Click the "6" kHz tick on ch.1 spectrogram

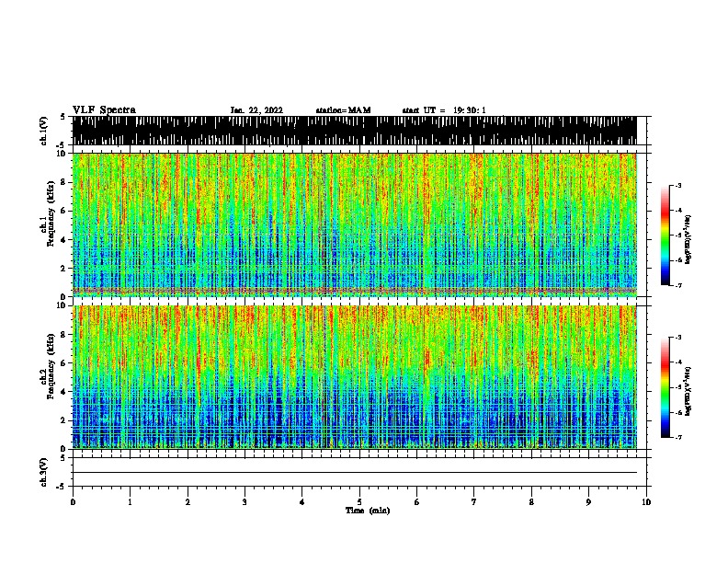[64, 211]
